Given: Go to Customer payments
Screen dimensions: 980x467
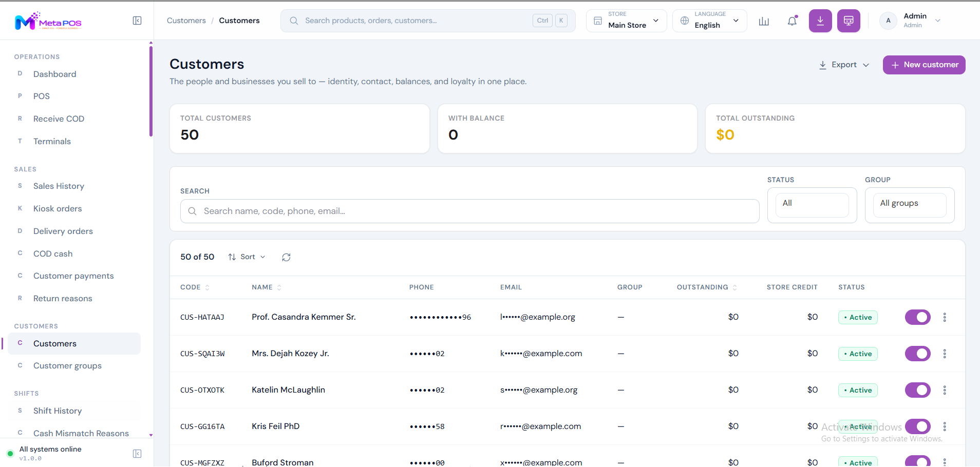Looking at the screenshot, I should point(74,276).
